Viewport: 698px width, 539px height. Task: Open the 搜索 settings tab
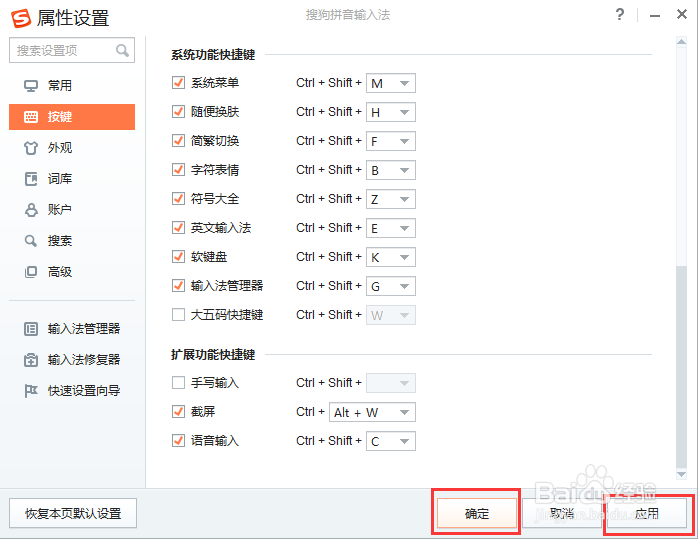[72, 241]
